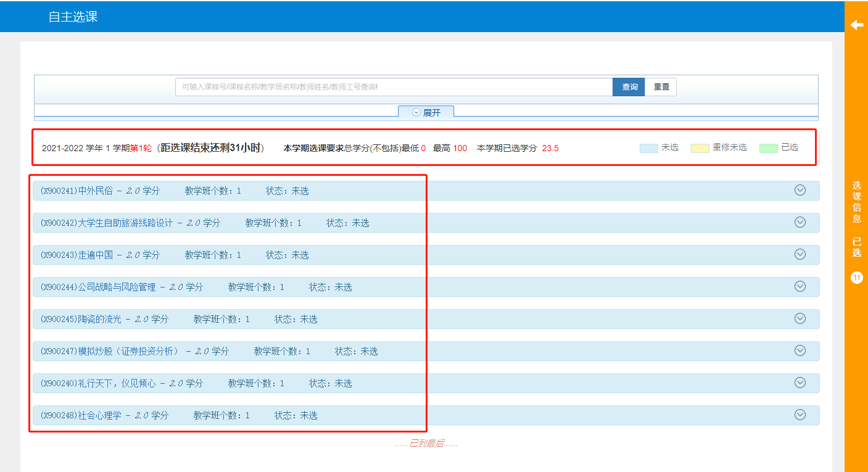Expand the 走遍中国 course chevron
The image size is (868, 472).
coord(800,254)
